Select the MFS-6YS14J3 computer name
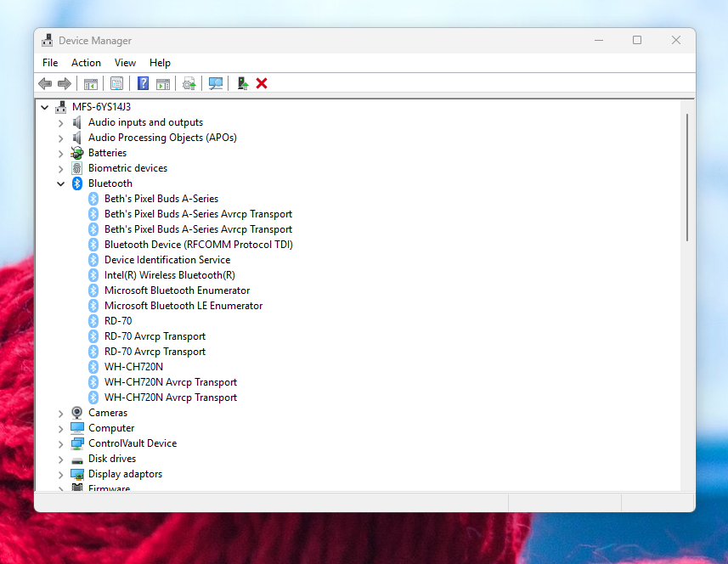 coord(101,107)
